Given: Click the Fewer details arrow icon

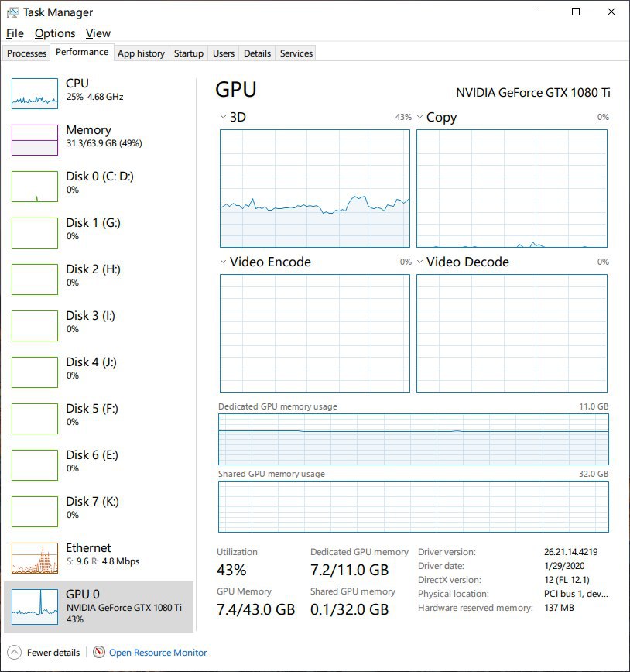Looking at the screenshot, I should click(14, 653).
